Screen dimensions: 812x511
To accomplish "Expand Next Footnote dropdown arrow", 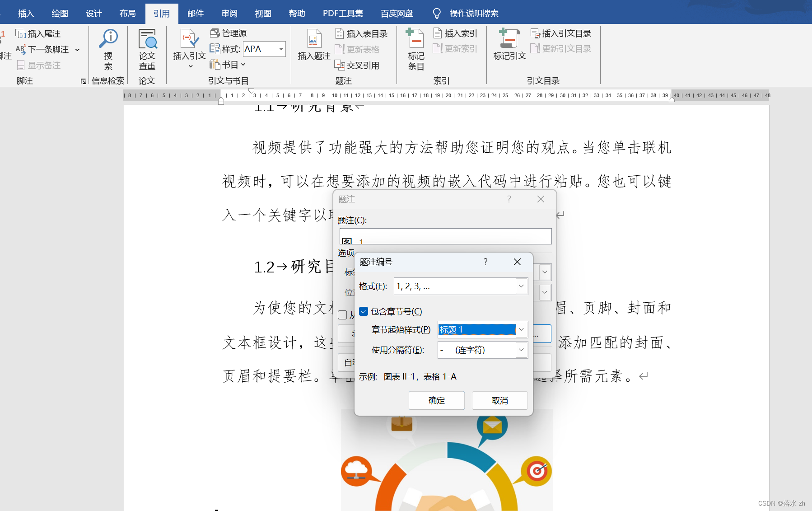I will tap(77, 50).
